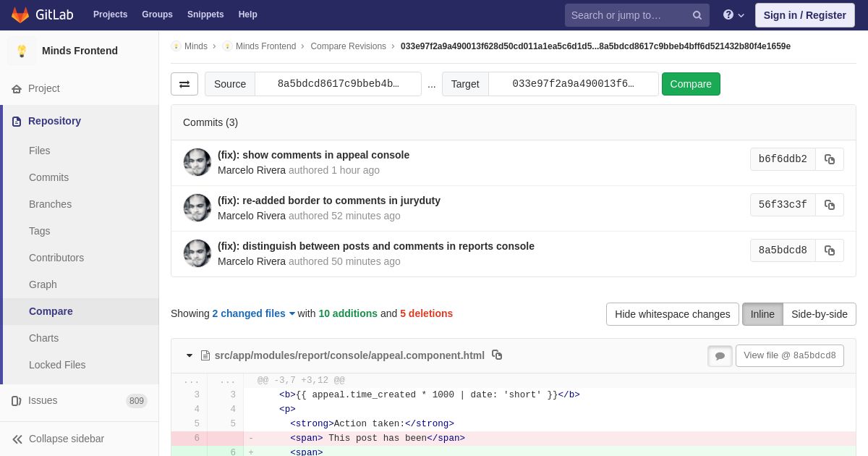Image resolution: width=868 pixels, height=456 pixels.
Task: Open Snippets in the top navigation
Action: (205, 14)
